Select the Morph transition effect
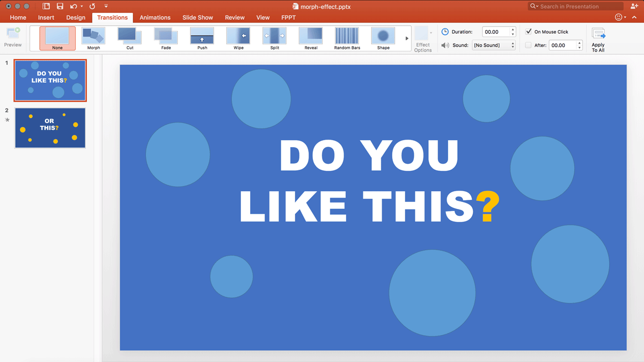Image resolution: width=644 pixels, height=362 pixels. coord(93,38)
